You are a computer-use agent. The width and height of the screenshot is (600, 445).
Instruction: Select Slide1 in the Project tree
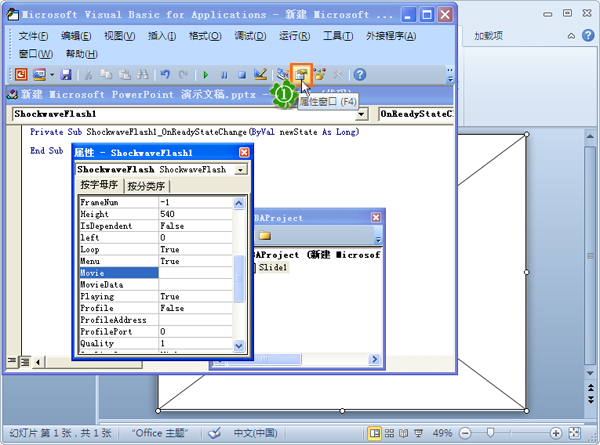tap(273, 267)
